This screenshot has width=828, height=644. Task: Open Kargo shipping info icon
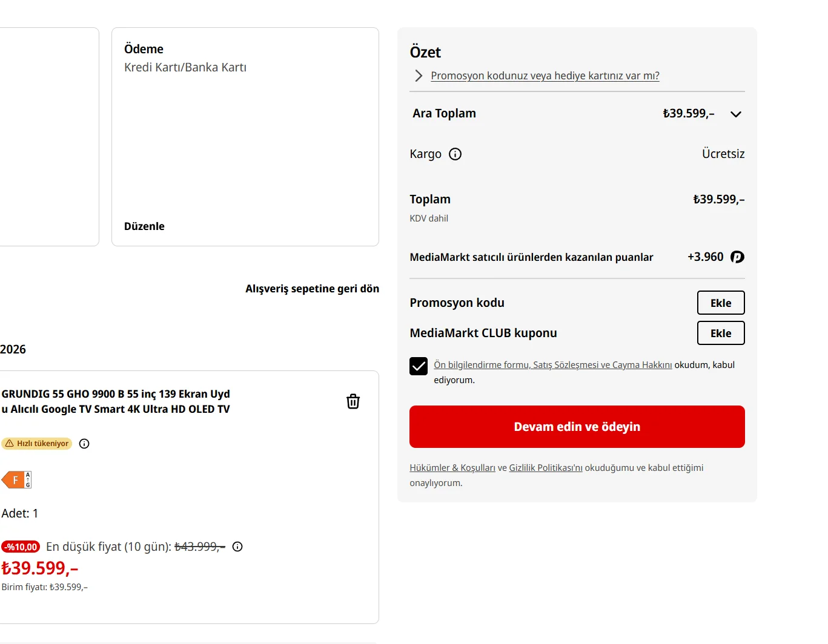[x=455, y=154]
